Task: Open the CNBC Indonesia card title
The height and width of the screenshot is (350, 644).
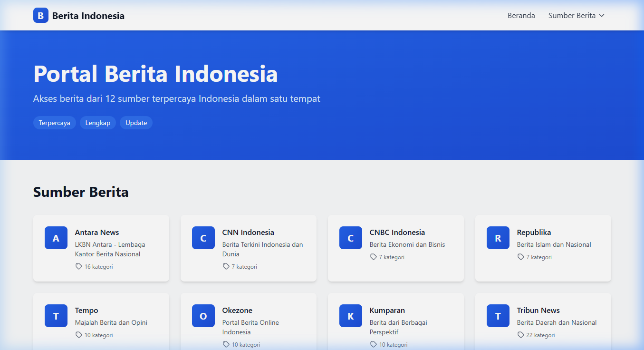Action: pyautogui.click(x=397, y=232)
